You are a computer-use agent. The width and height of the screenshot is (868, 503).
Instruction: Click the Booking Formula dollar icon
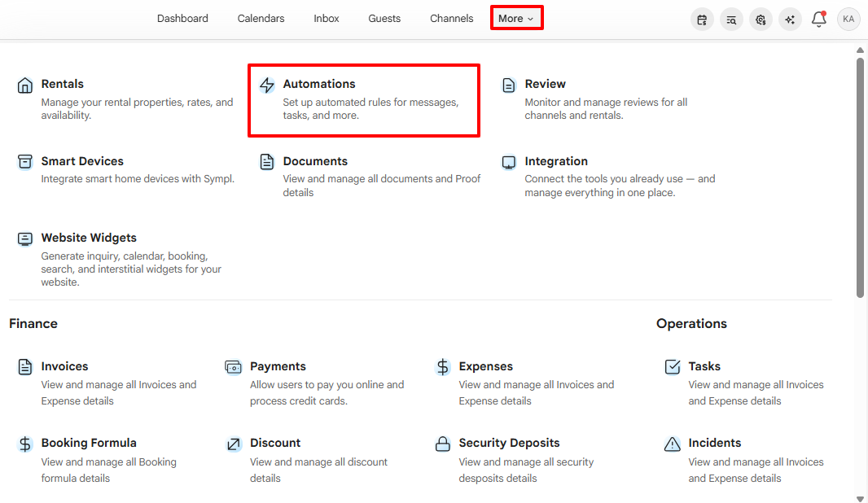pos(25,444)
